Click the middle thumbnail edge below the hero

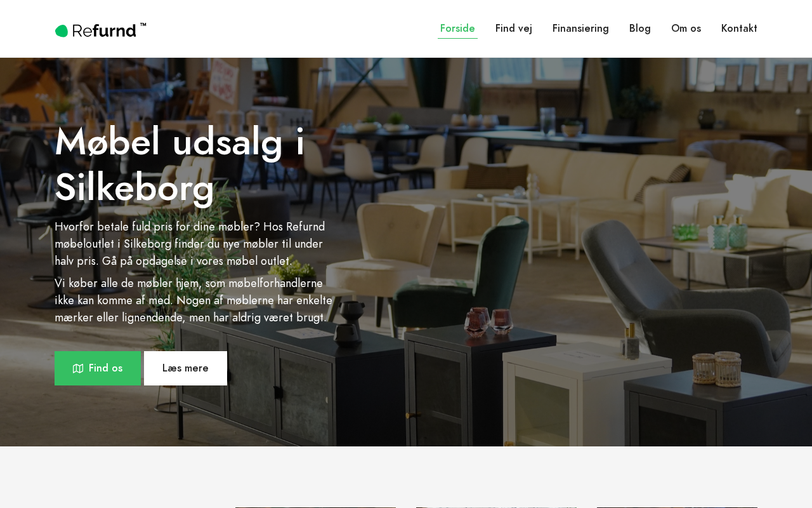(x=497, y=507)
